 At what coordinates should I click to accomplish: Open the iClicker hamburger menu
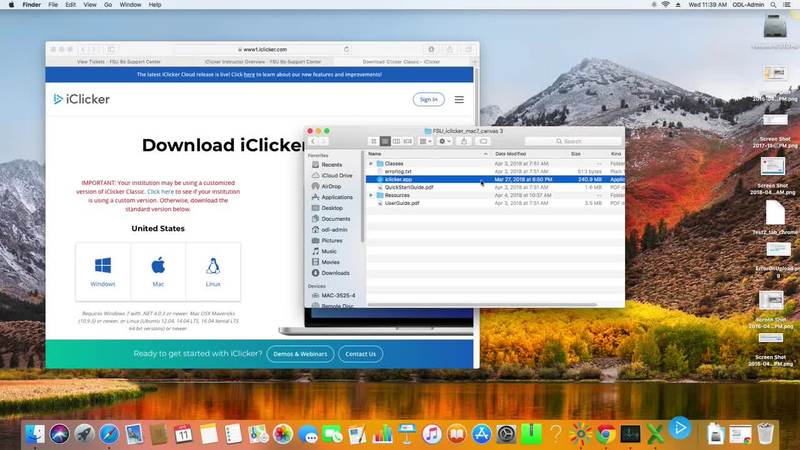459,99
